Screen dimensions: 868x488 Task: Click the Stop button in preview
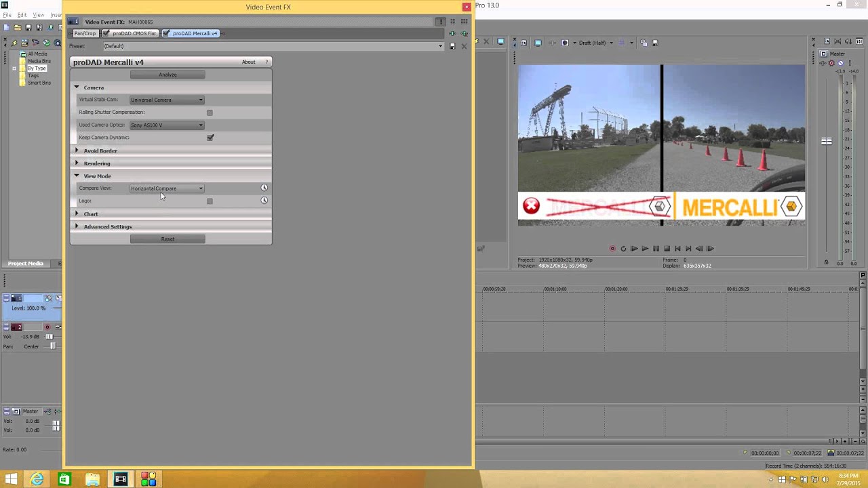(x=667, y=249)
